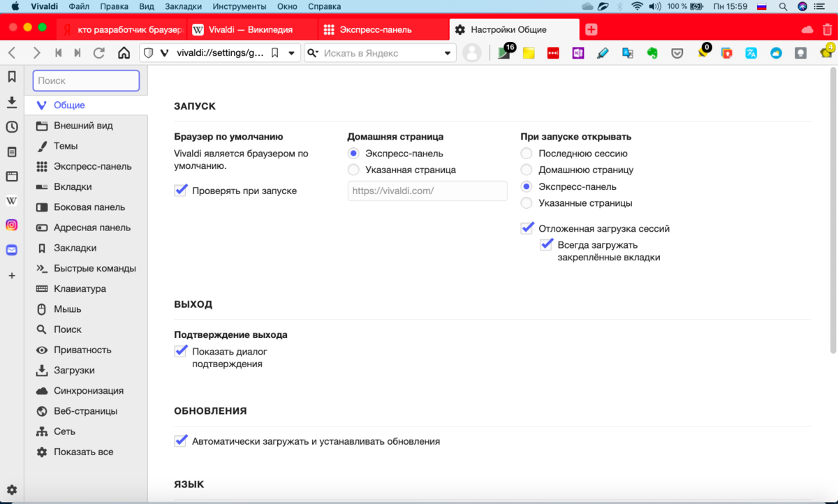Open the Instagram web panel
This screenshot has width=838, height=504.
pos(12,225)
